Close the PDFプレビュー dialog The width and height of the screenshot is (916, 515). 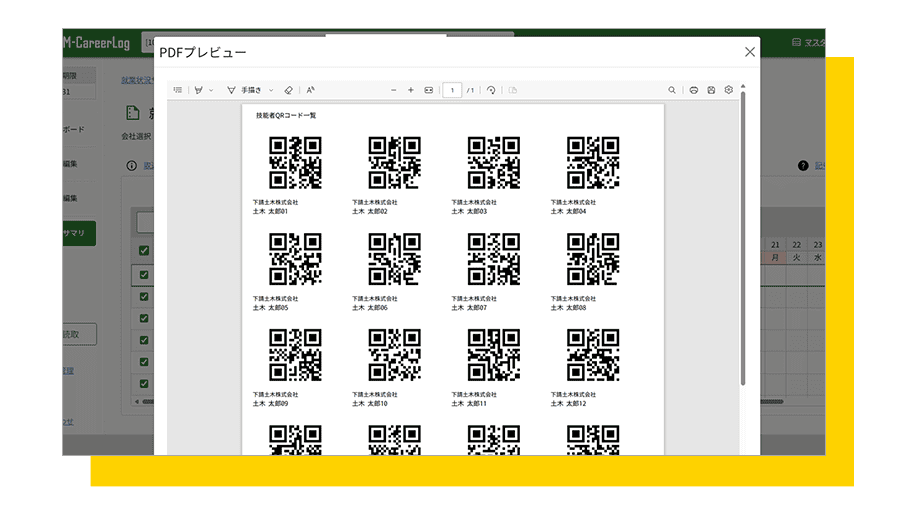(749, 52)
